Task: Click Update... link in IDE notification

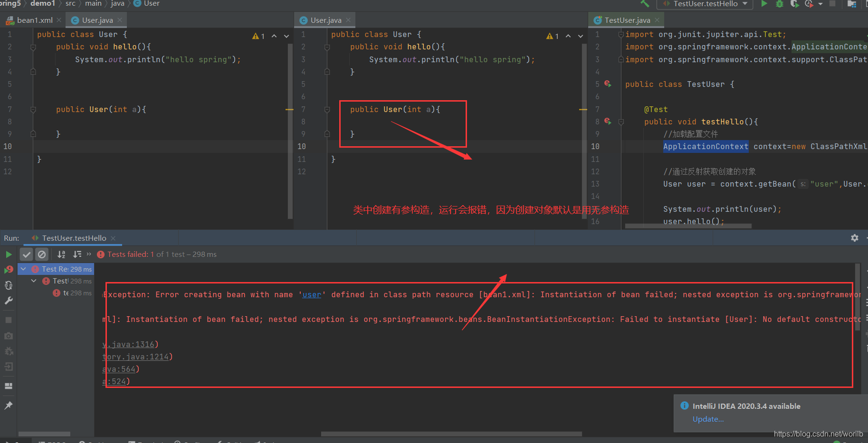Action: pyautogui.click(x=708, y=419)
